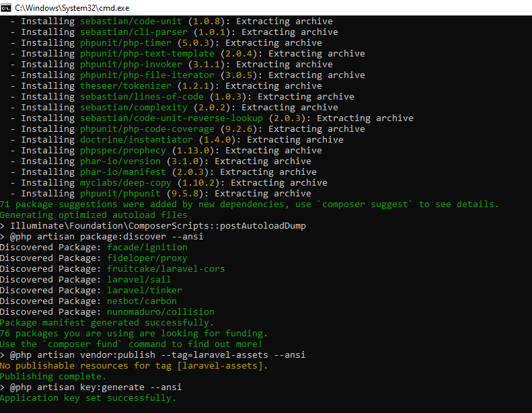Screen dimensions: 532x413
Task: Click phpunit/php-file-iterator package text
Action: coord(147,75)
